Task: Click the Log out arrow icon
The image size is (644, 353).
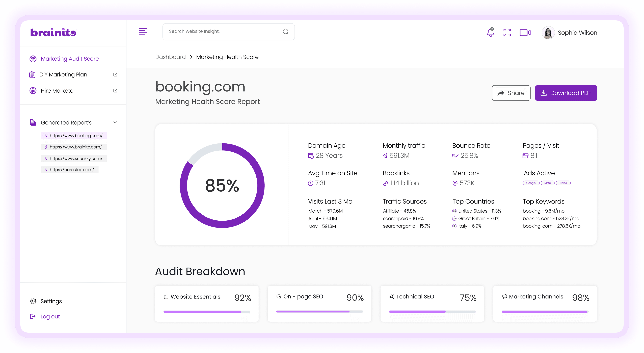Action: click(33, 316)
